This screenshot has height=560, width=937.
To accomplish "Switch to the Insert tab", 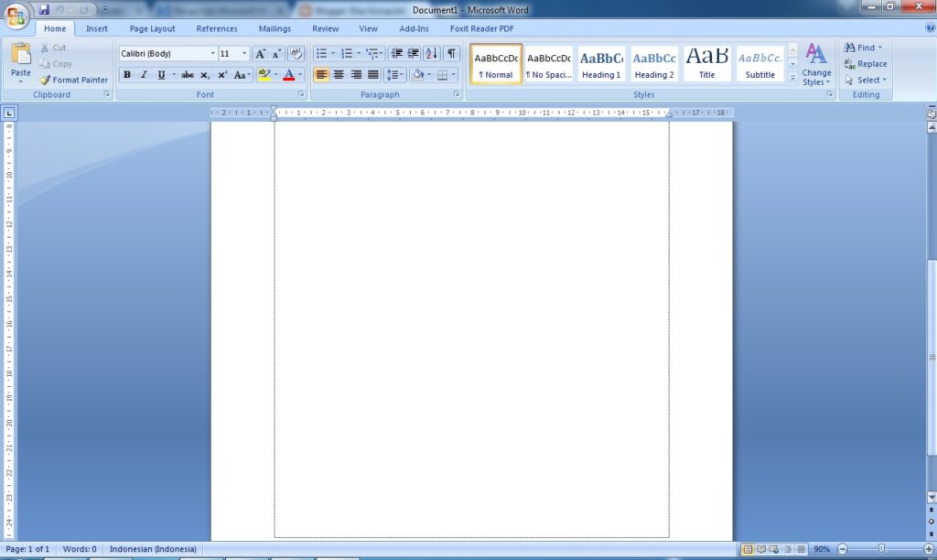I will (x=97, y=28).
